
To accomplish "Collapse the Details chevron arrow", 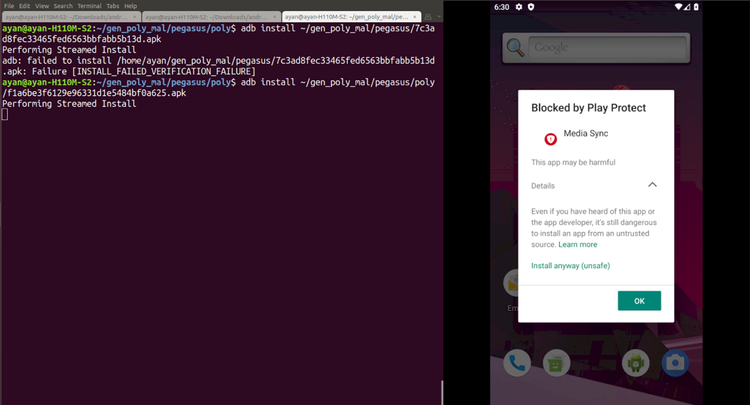I will pyautogui.click(x=652, y=185).
